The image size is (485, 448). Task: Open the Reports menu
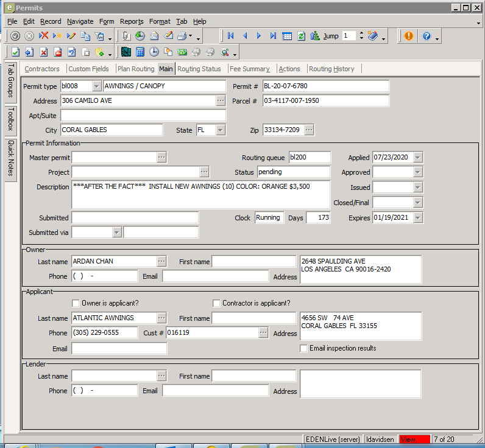(132, 21)
